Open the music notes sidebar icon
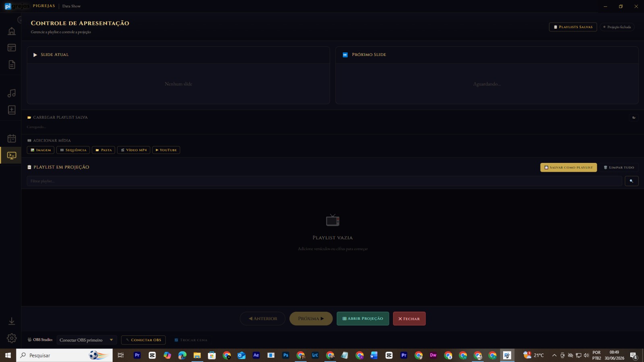Screen dimensions: 644x362 click(x=12, y=93)
